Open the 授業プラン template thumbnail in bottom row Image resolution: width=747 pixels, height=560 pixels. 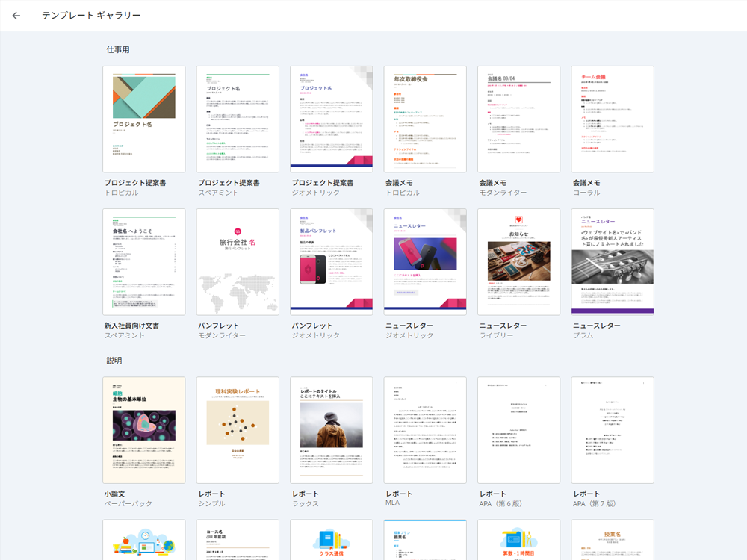point(425,540)
